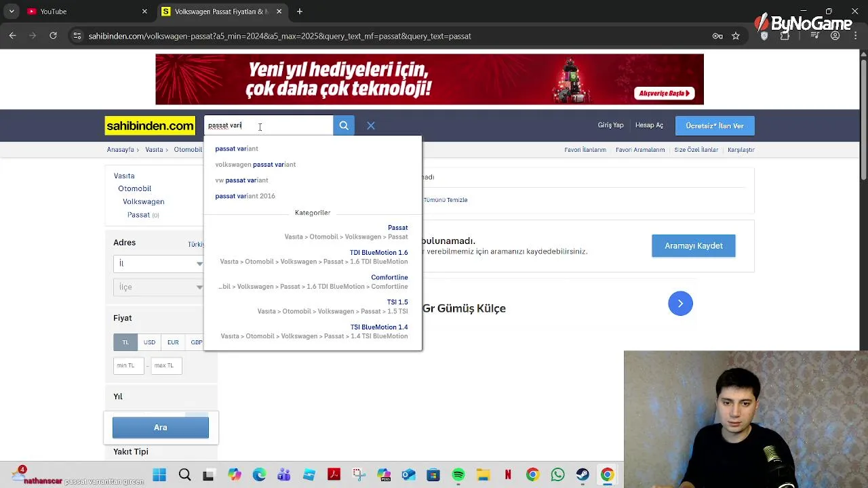Open Size Özel İlanlar link
The width and height of the screenshot is (868, 488).
(696, 150)
